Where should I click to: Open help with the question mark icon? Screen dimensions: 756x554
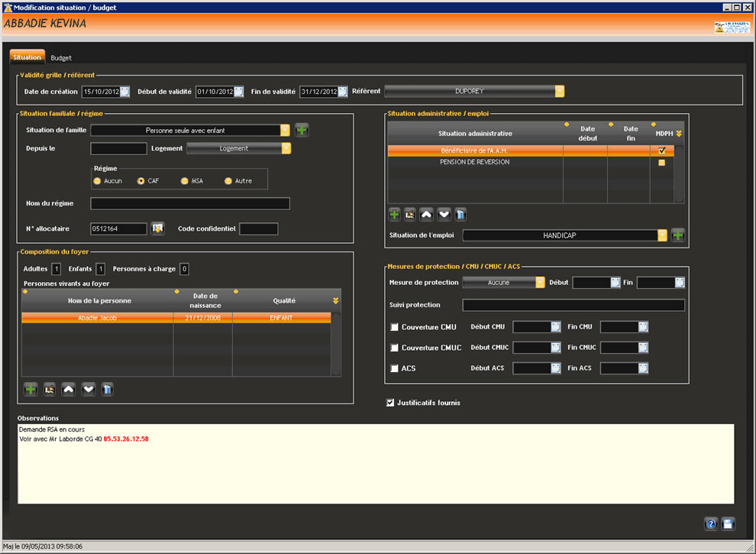pos(711,523)
